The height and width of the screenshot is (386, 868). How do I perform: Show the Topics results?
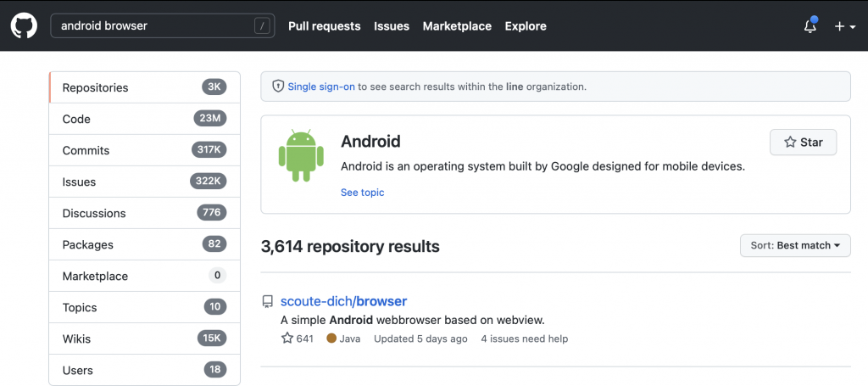pos(144,307)
